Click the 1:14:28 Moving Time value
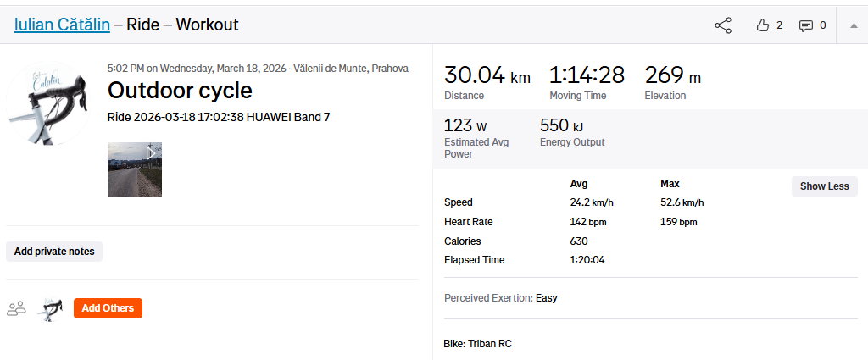The image size is (868, 360). coord(587,75)
